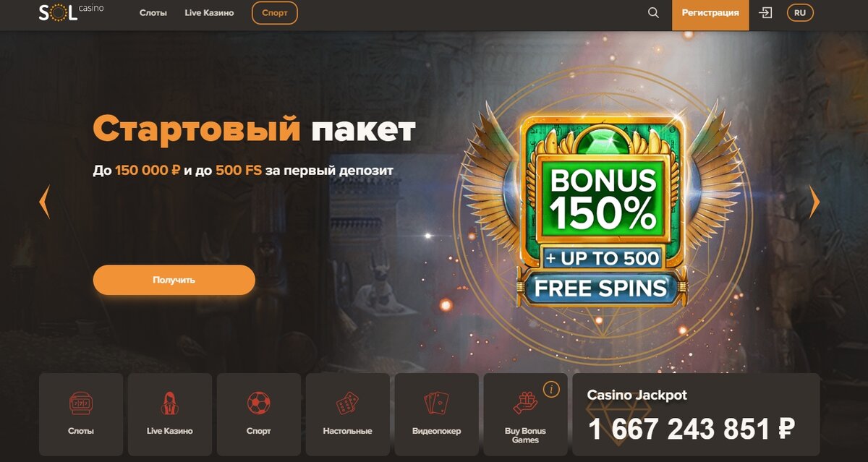Open the Buy Bonus Games tile
Screen dimensions: 868x462
[x=526, y=414]
